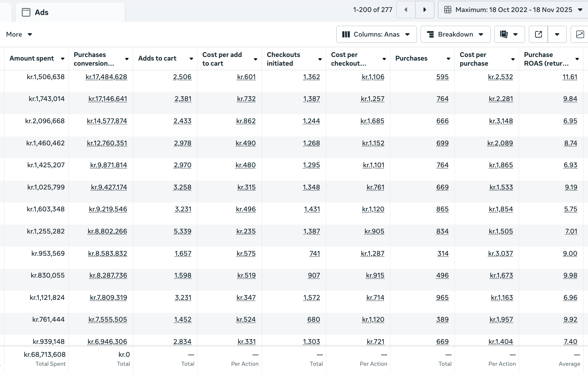Open the export options arrow
This screenshot has width=588, height=373.
(x=557, y=34)
